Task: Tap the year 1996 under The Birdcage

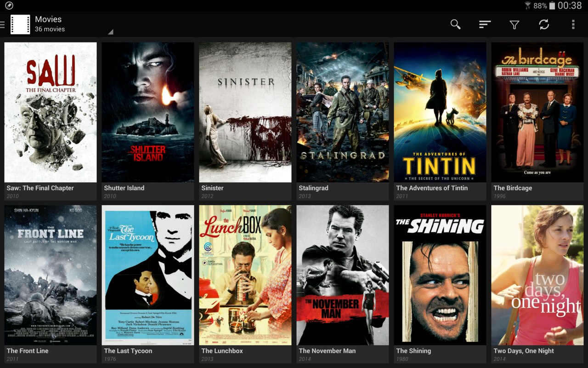Action: pyautogui.click(x=499, y=196)
